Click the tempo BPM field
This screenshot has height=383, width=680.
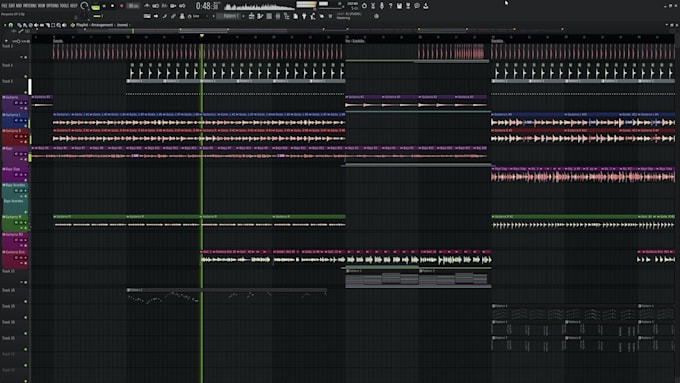click(133, 6)
